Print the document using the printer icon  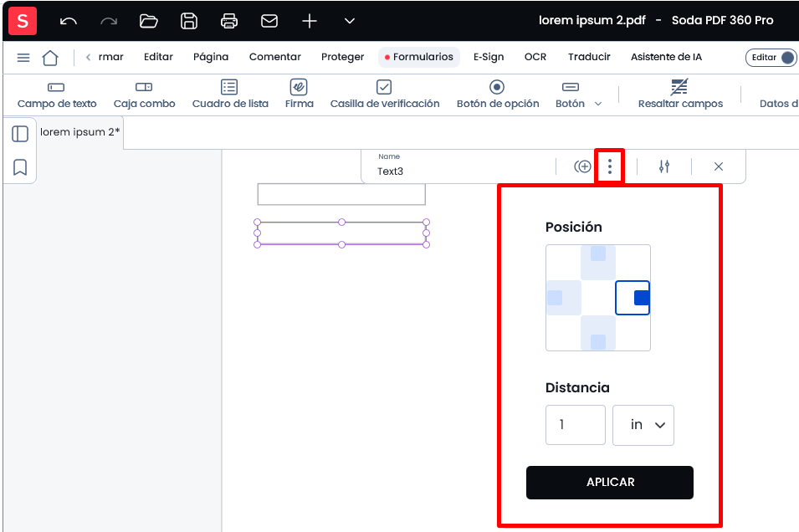coord(228,21)
